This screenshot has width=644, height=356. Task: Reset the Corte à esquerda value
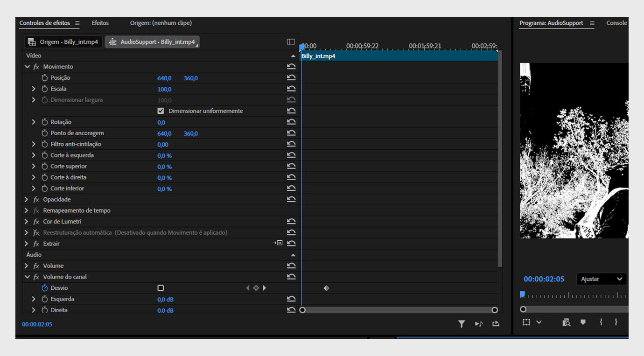[291, 155]
